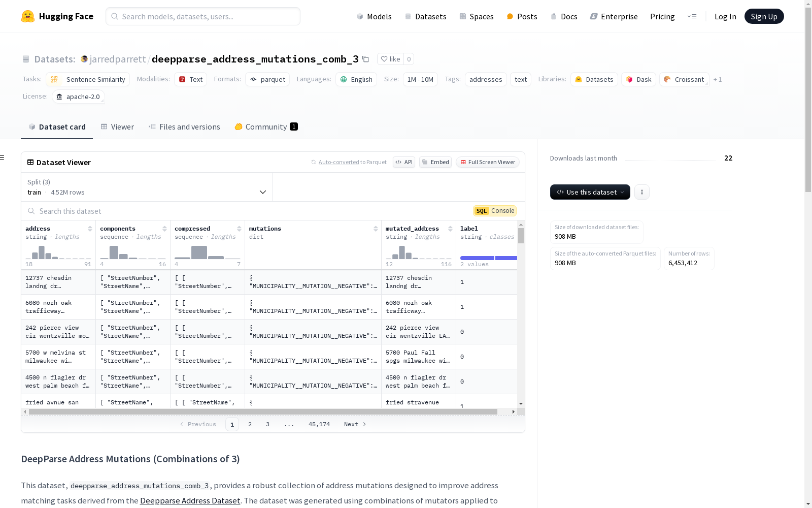This screenshot has width=812, height=508.
Task: Open the jarredparrett profile link
Action: 118,59
